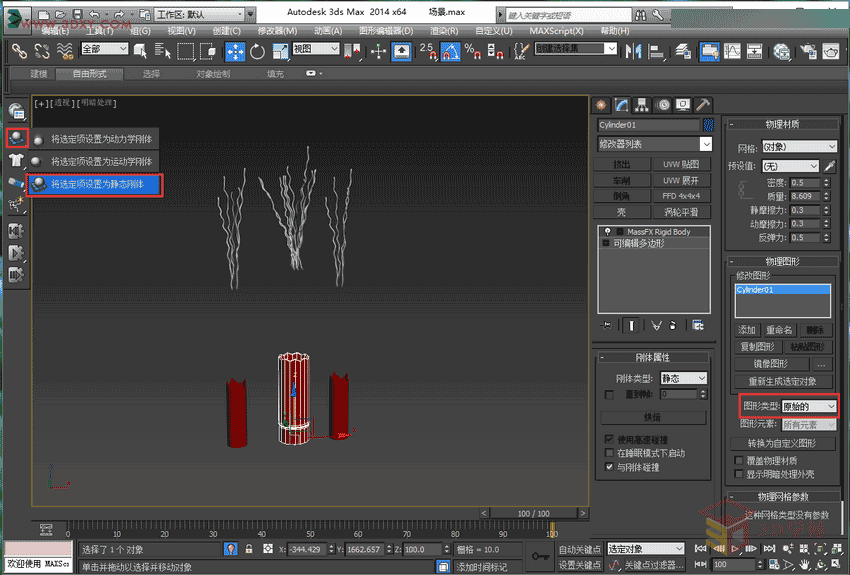Enable the '在睡眠模式下启动' checkbox
Image resolution: width=850 pixels, height=575 pixels.
click(609, 453)
